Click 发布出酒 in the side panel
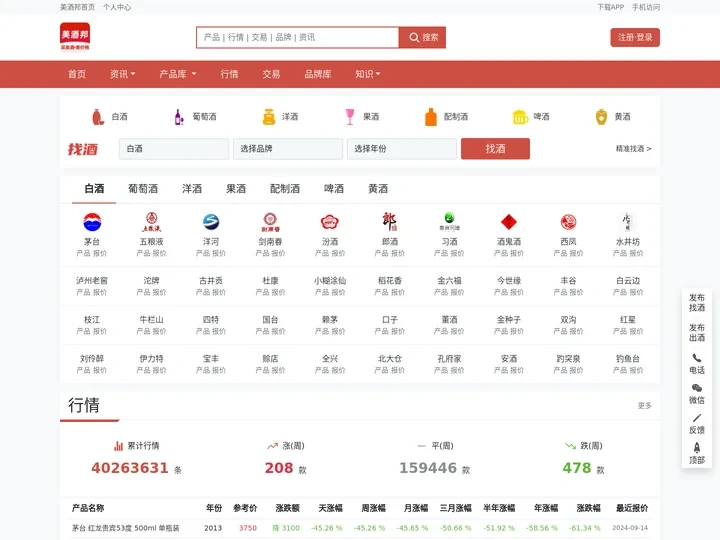 [697, 332]
